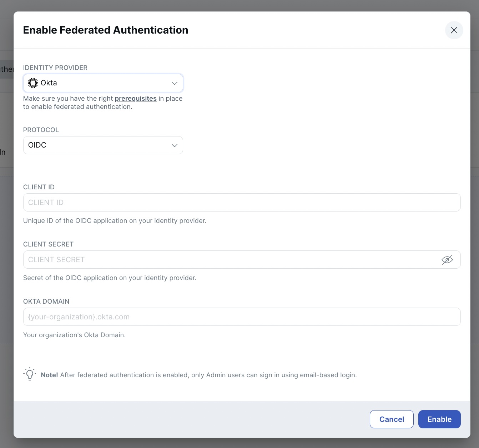The width and height of the screenshot is (479, 448).
Task: Click the lightbulb icon next to the note
Action: pyautogui.click(x=30, y=374)
